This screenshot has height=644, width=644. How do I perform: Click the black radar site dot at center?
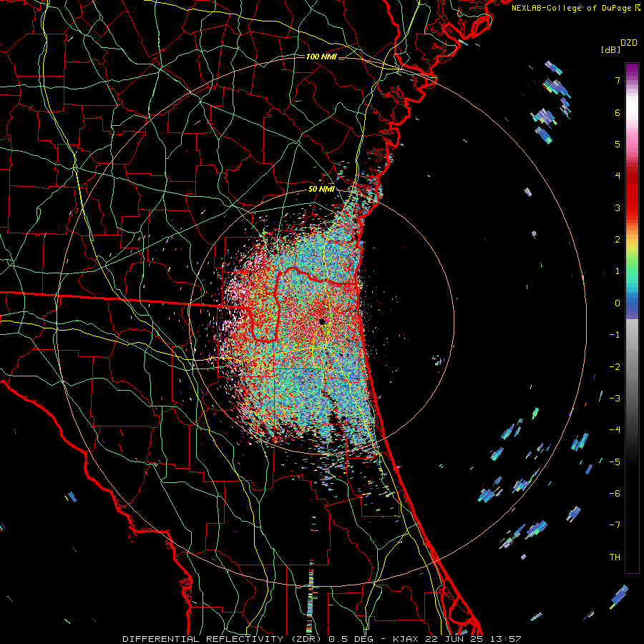pyautogui.click(x=322, y=321)
